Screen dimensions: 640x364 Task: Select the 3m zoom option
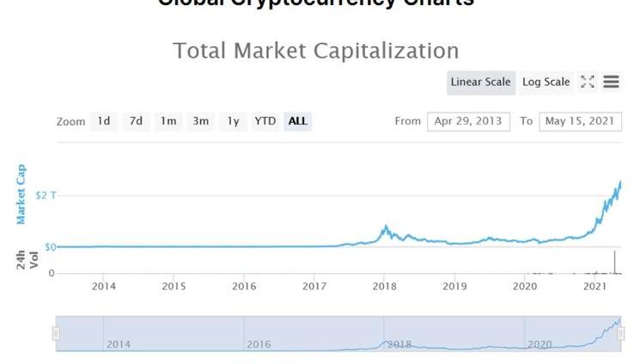tap(200, 121)
